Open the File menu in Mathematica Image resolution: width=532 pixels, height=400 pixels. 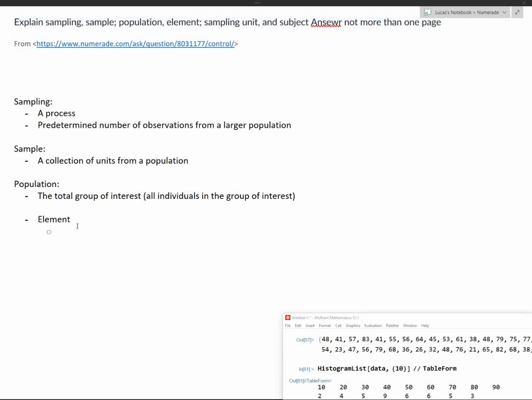tap(288, 325)
